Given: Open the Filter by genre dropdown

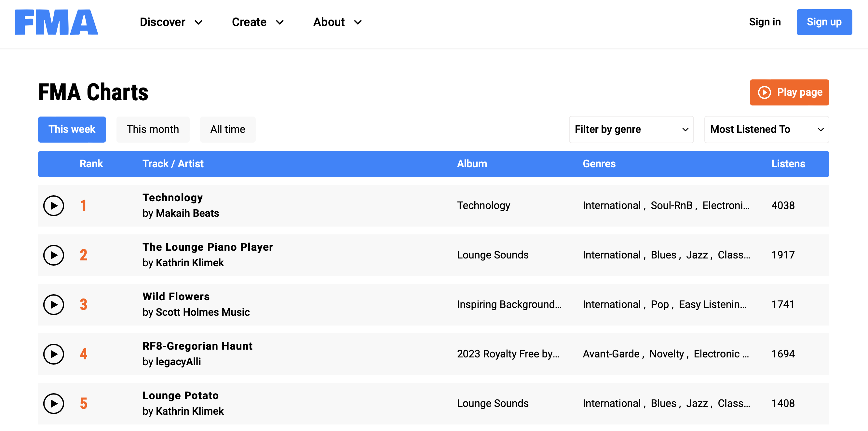Looking at the screenshot, I should (631, 129).
